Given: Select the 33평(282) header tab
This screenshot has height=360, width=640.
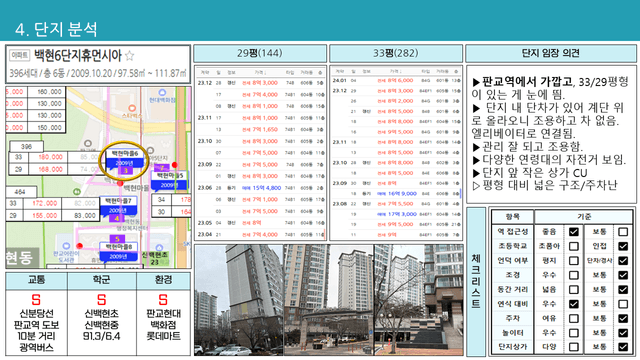Looking at the screenshot, I should (x=396, y=53).
